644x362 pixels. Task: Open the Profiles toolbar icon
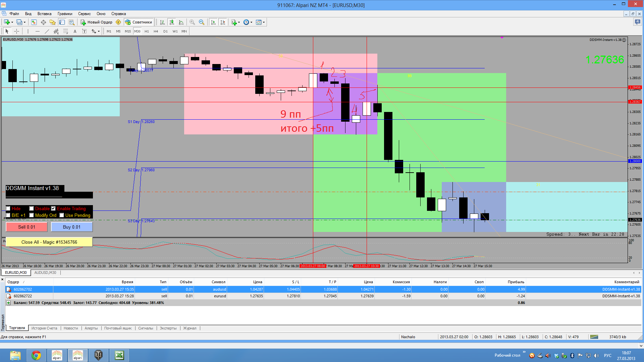[19, 22]
